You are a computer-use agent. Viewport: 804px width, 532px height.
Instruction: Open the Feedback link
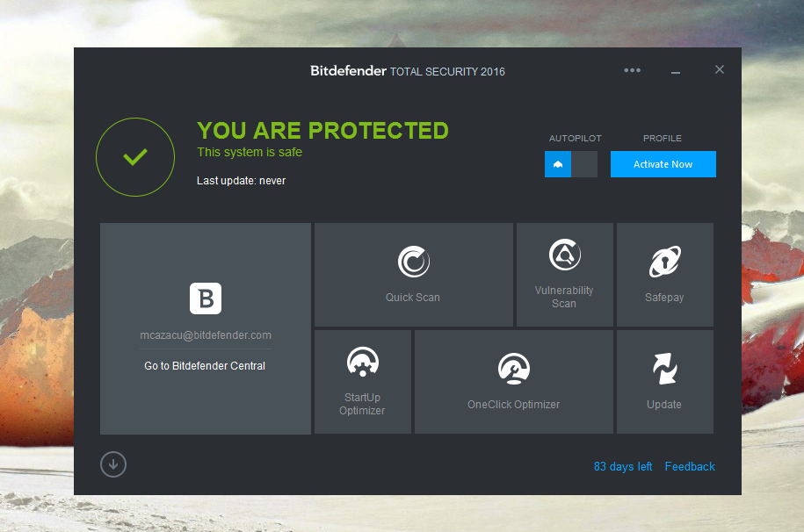690,466
